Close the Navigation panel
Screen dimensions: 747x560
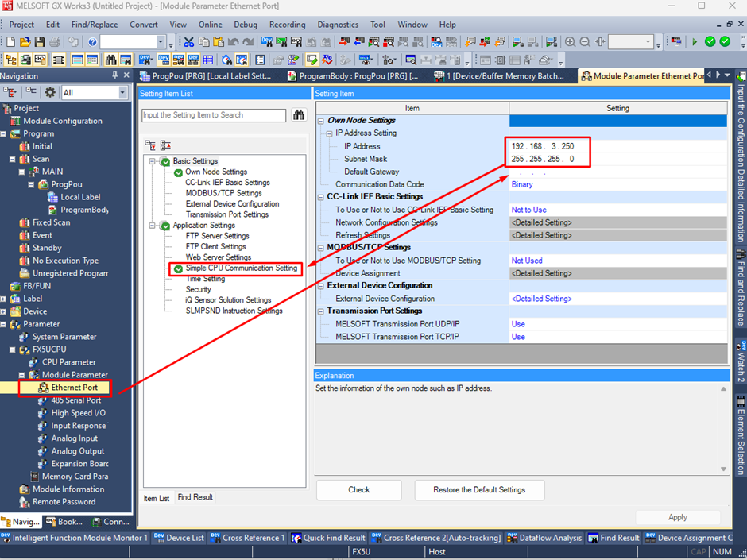click(126, 75)
